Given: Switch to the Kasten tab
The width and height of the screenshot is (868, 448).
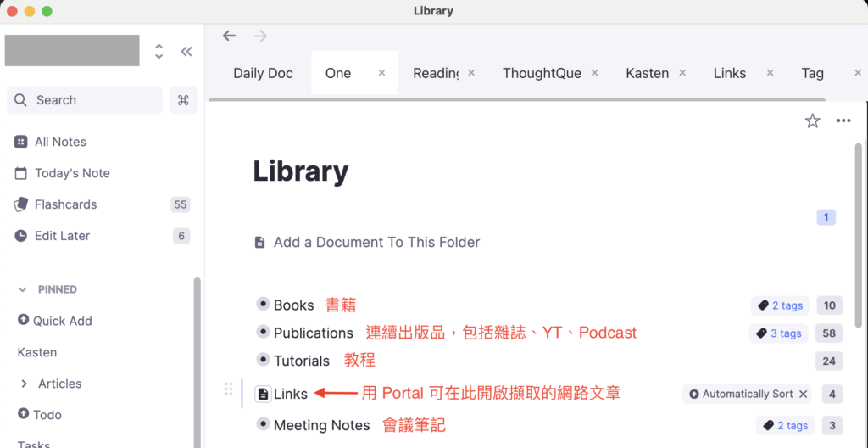Looking at the screenshot, I should point(647,73).
